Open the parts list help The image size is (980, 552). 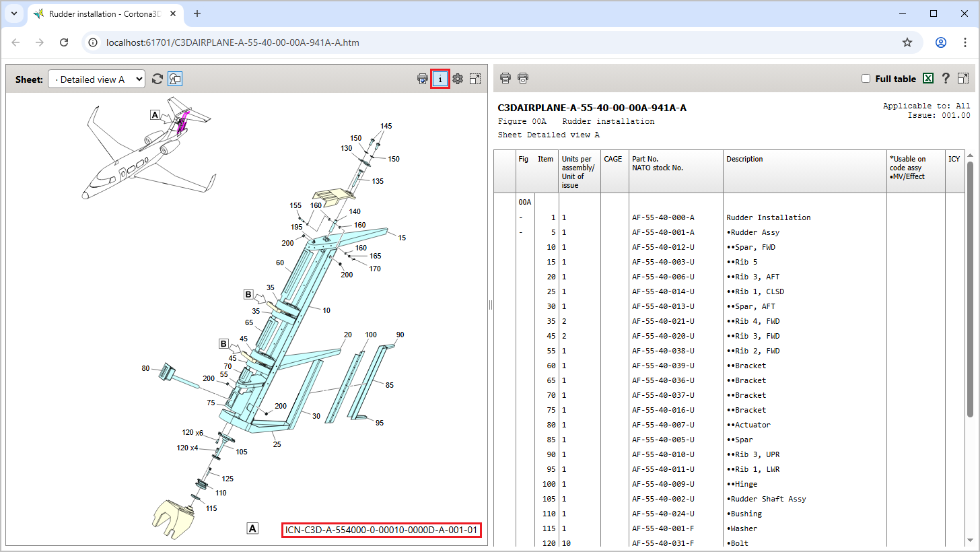(x=946, y=78)
